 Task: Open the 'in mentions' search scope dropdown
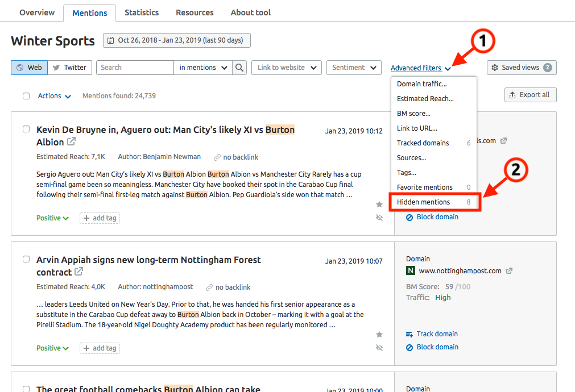pyautogui.click(x=203, y=68)
